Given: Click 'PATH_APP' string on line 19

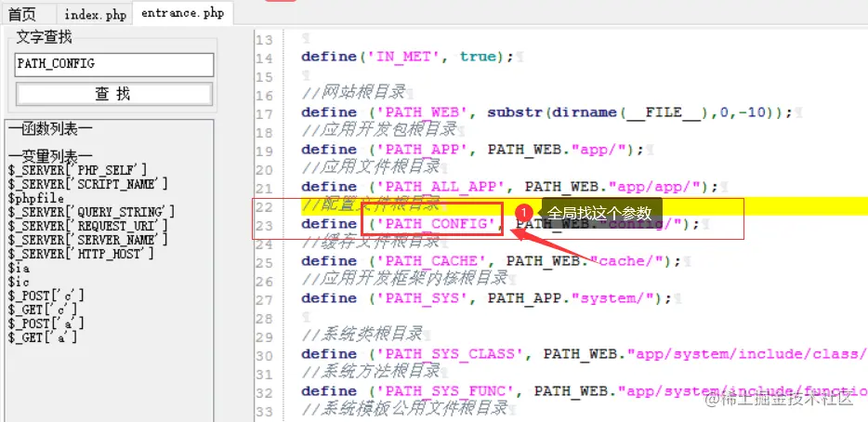Looking at the screenshot, I should click(x=422, y=150).
